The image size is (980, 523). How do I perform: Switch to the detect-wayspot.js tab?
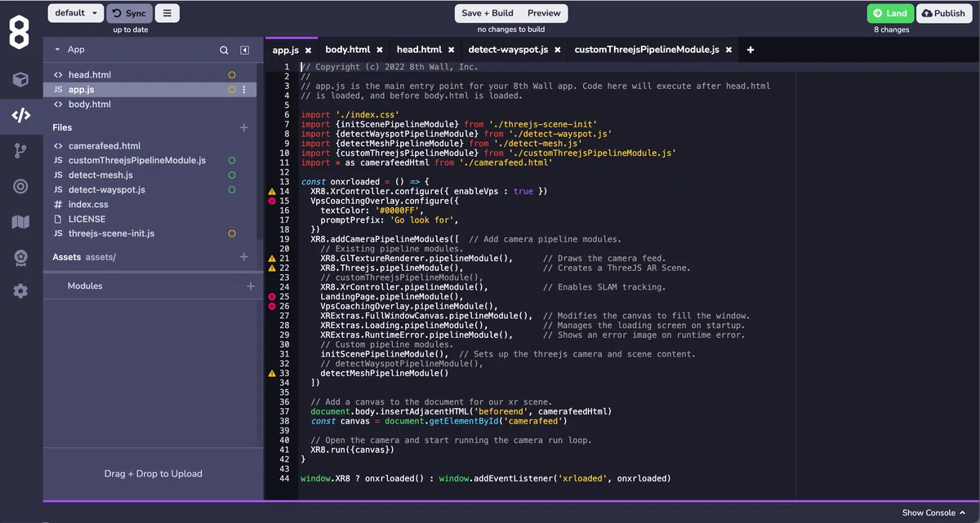507,50
